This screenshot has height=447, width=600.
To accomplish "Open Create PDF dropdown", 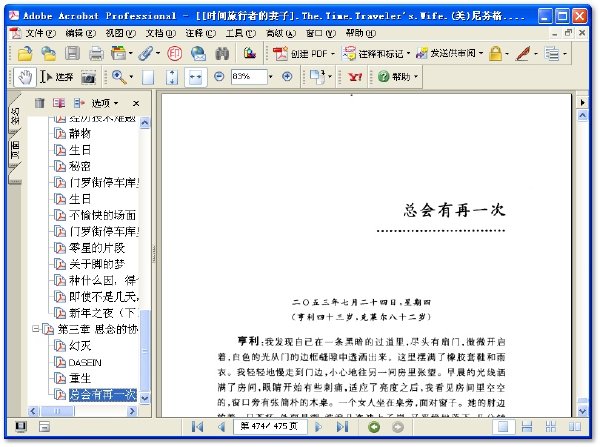I will (x=333, y=54).
